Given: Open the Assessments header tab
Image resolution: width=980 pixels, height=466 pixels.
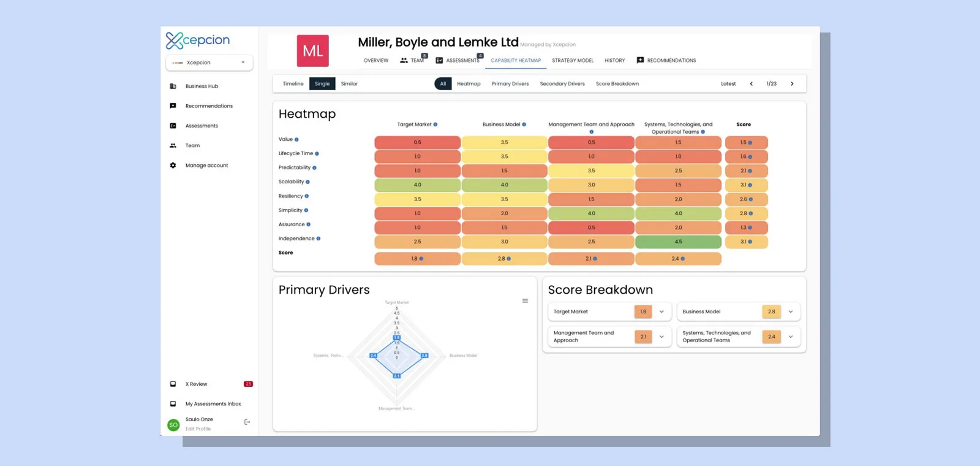Looking at the screenshot, I should pos(458,61).
